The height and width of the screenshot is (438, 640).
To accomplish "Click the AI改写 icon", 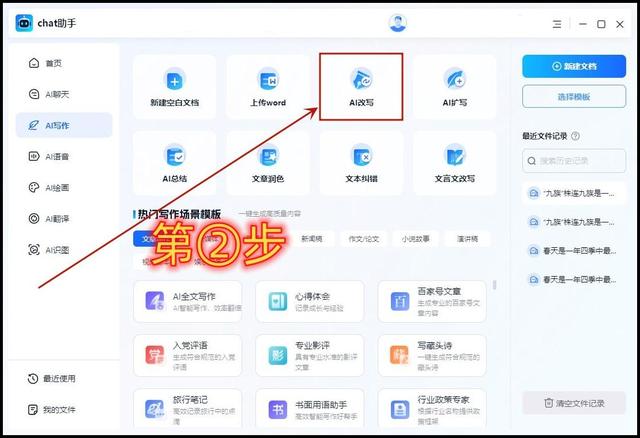I will pyautogui.click(x=361, y=80).
